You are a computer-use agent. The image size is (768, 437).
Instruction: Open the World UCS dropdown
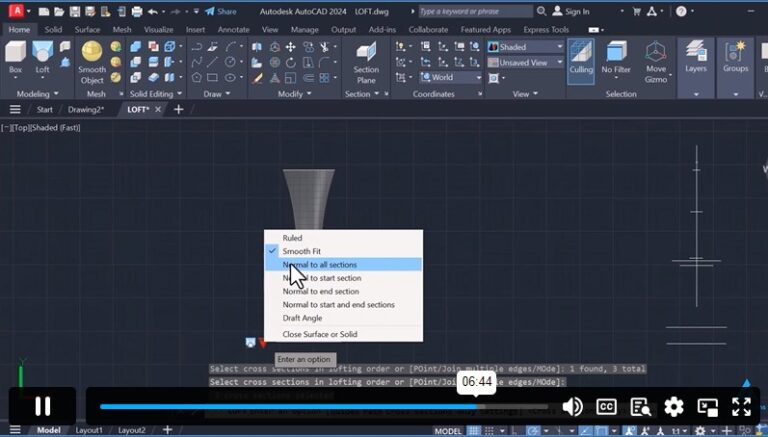[451, 77]
